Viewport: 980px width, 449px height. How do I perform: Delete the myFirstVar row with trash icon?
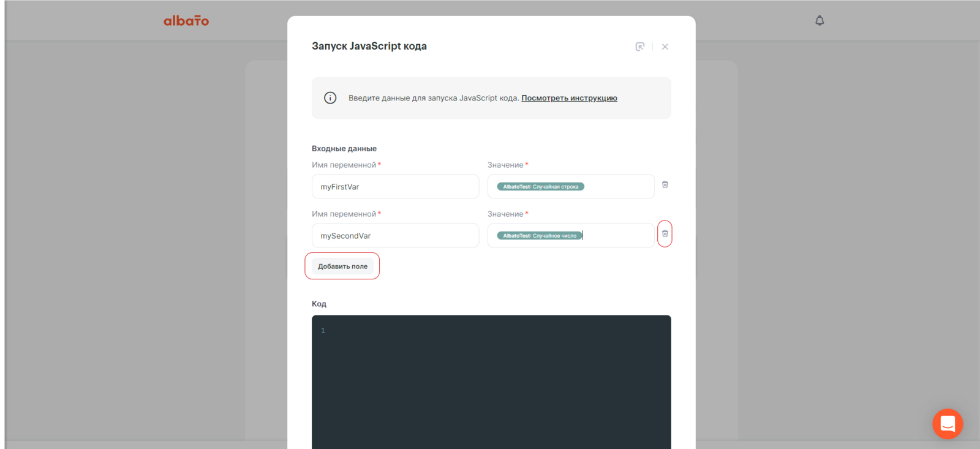pyautogui.click(x=665, y=184)
